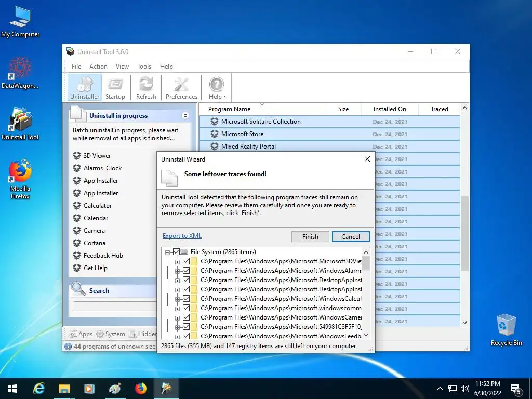532x399 pixels.
Task: Uncheck the WindowsCamera folder checkbox
Action: (187, 317)
